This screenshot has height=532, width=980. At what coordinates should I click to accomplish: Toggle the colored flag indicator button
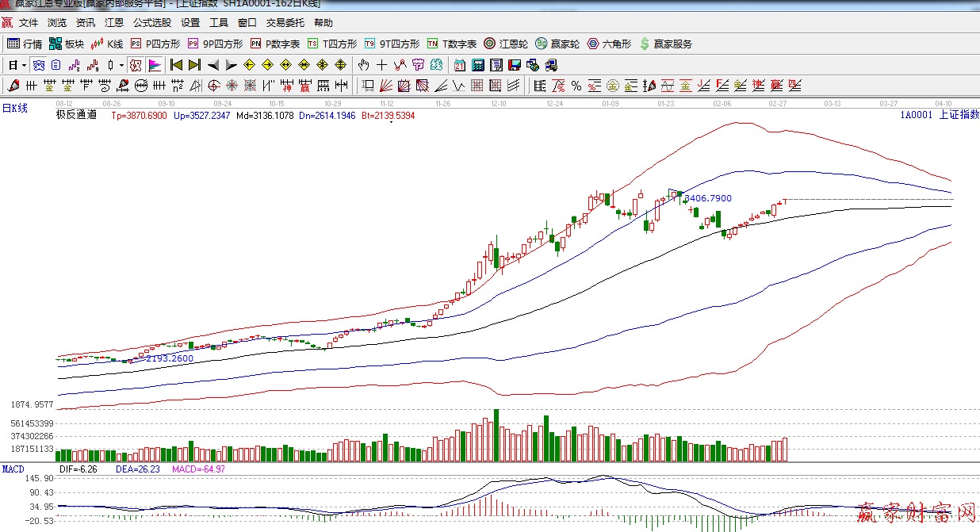155,65
